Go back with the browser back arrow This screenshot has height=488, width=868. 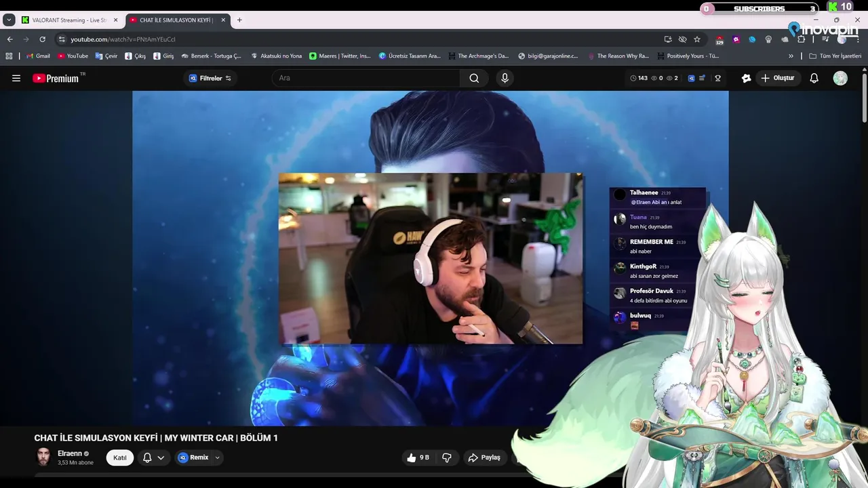(10, 39)
